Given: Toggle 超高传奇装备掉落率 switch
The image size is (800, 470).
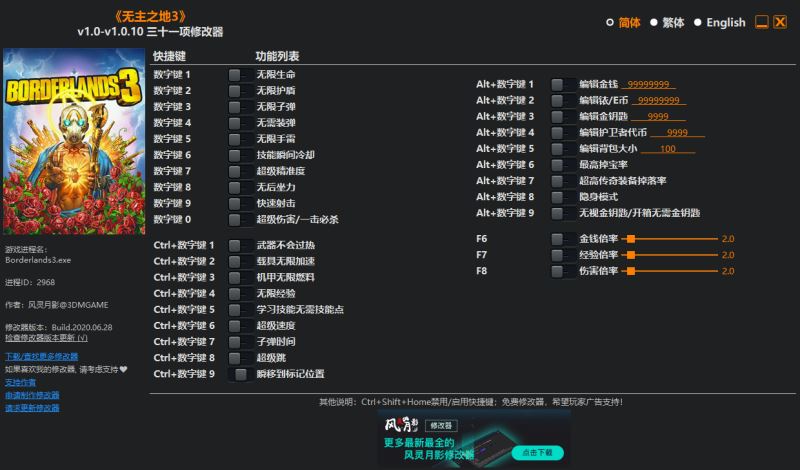Looking at the screenshot, I should [563, 181].
